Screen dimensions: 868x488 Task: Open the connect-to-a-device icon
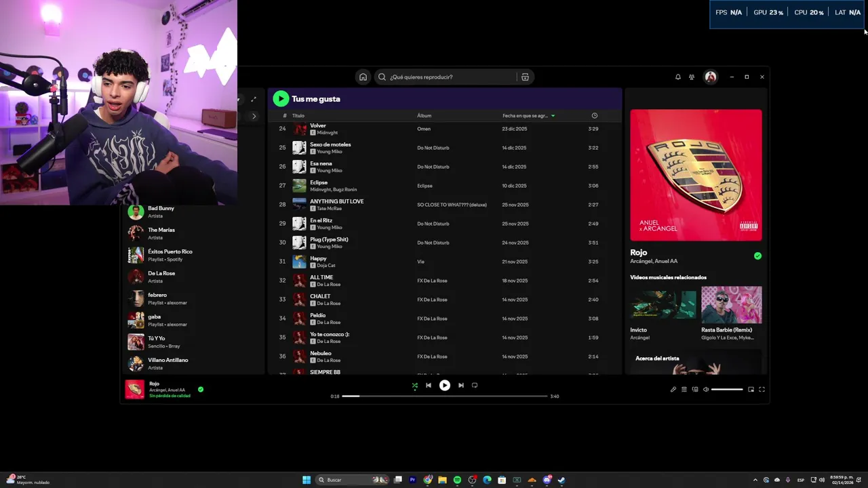pos(695,389)
